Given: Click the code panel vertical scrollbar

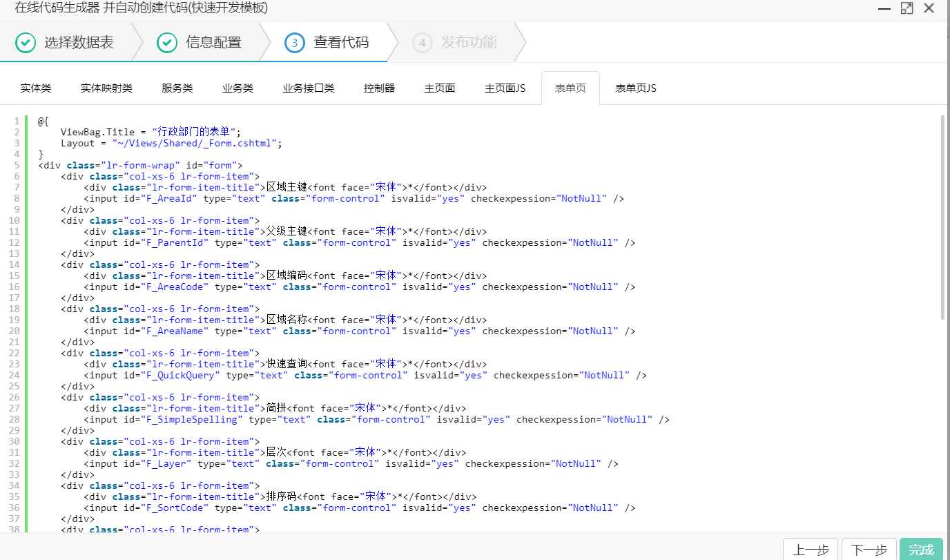Looking at the screenshot, I should point(942,218).
